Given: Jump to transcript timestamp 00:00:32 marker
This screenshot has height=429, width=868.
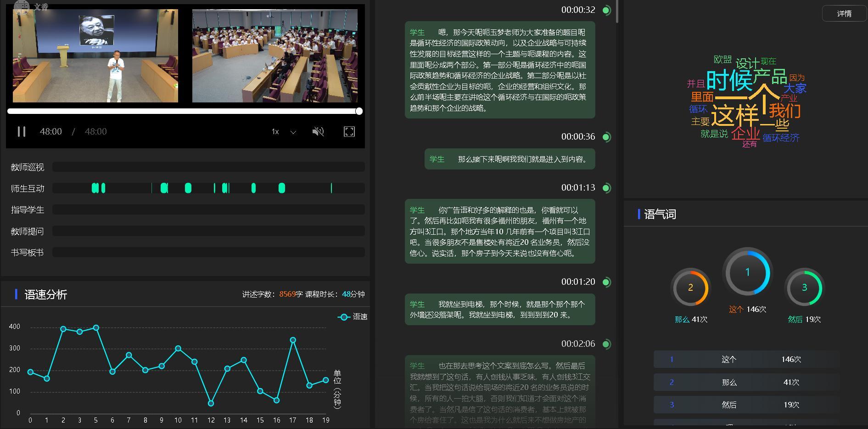Looking at the screenshot, I should point(606,10).
